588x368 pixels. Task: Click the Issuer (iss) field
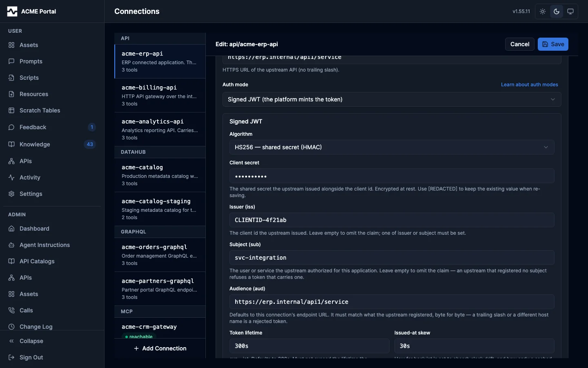point(392,220)
